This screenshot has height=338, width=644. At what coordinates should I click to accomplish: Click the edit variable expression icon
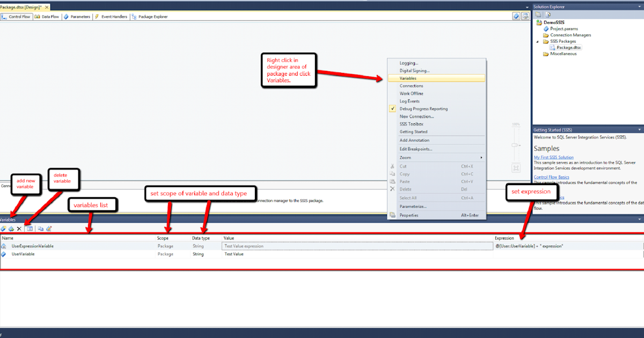point(49,229)
